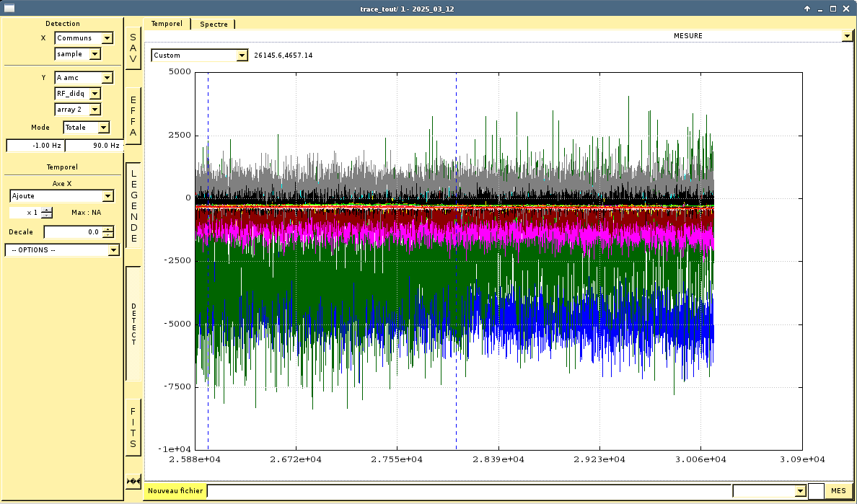Open the MESURE dropdown arrow
This screenshot has height=504, width=857.
pyautogui.click(x=847, y=36)
